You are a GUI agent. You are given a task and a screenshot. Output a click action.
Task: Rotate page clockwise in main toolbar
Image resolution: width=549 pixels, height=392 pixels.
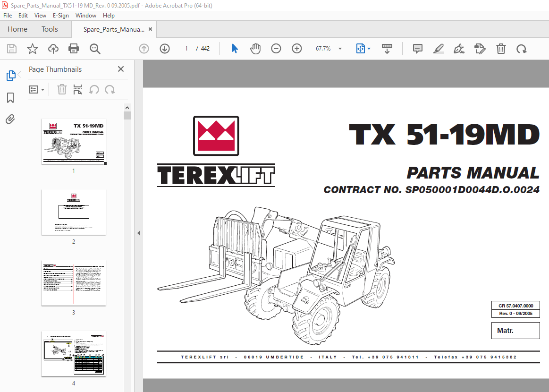coord(521,49)
